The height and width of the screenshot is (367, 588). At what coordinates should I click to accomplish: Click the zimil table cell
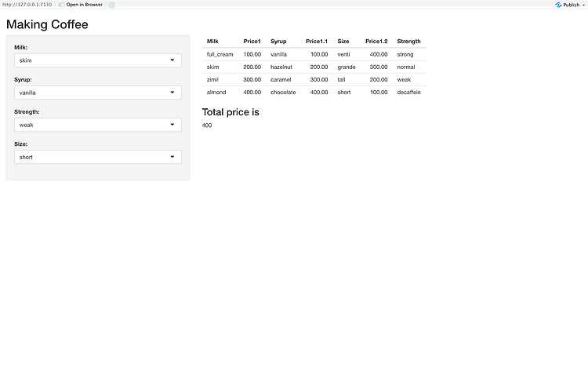coord(212,79)
